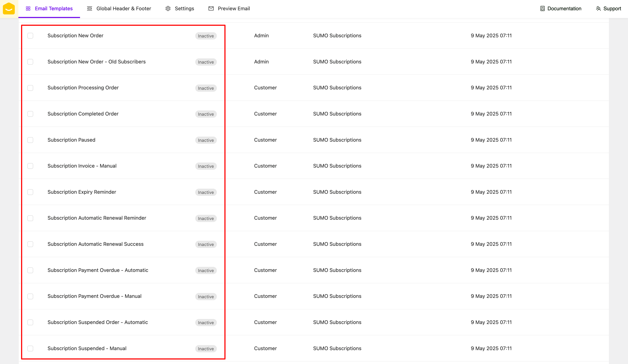Click the yellow YayMail logo icon
This screenshot has height=364, width=628.
pyautogui.click(x=9, y=9)
